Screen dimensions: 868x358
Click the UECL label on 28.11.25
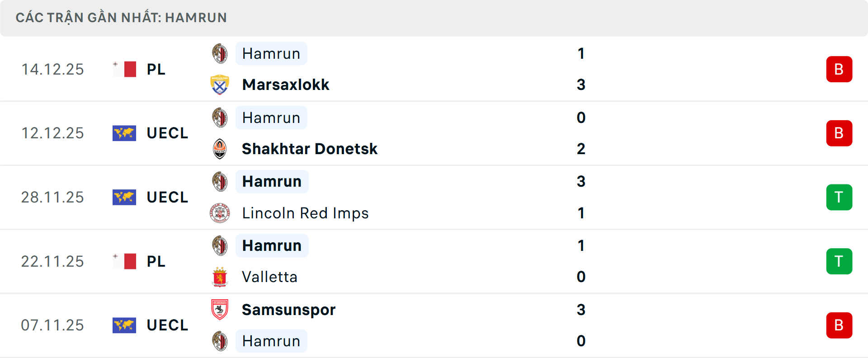[x=167, y=198]
